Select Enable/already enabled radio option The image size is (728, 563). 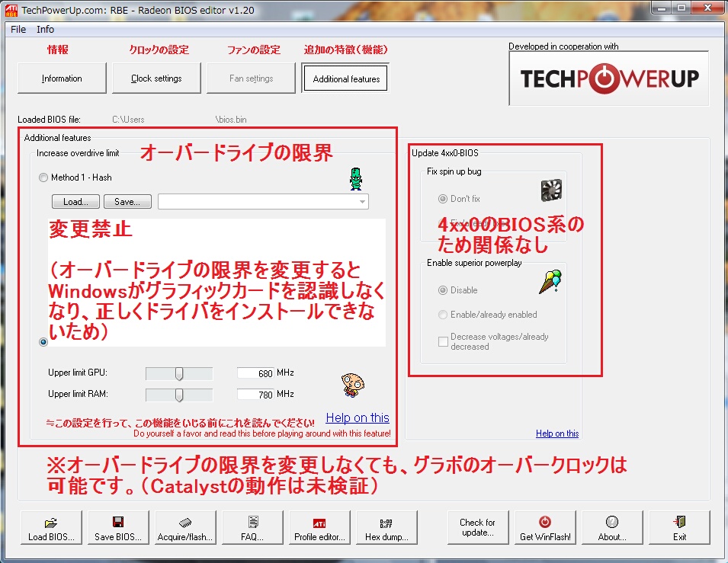click(443, 315)
